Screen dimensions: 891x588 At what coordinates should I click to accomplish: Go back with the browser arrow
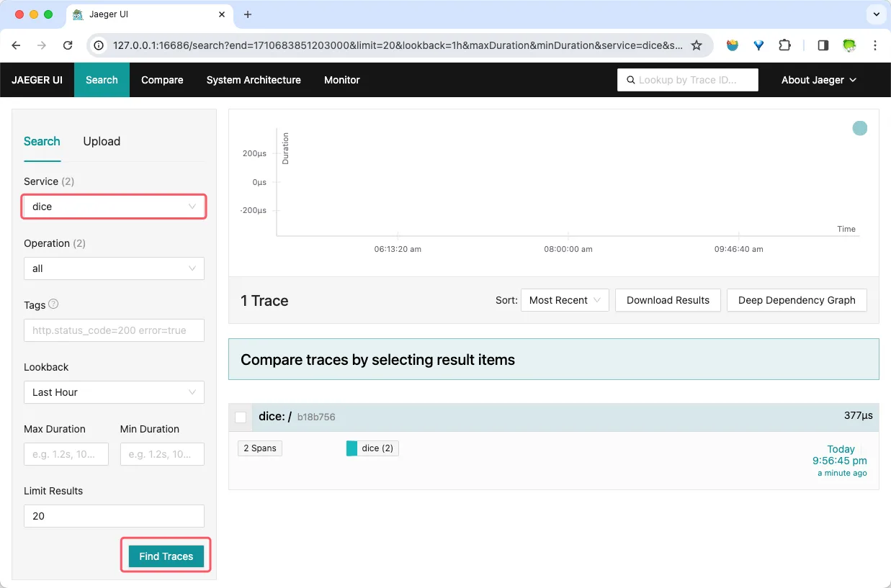point(17,45)
